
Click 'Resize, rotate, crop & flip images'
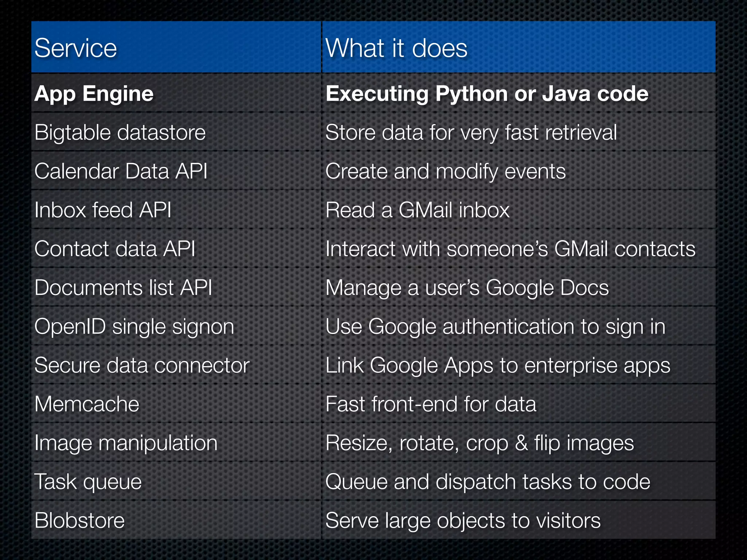coord(480,443)
